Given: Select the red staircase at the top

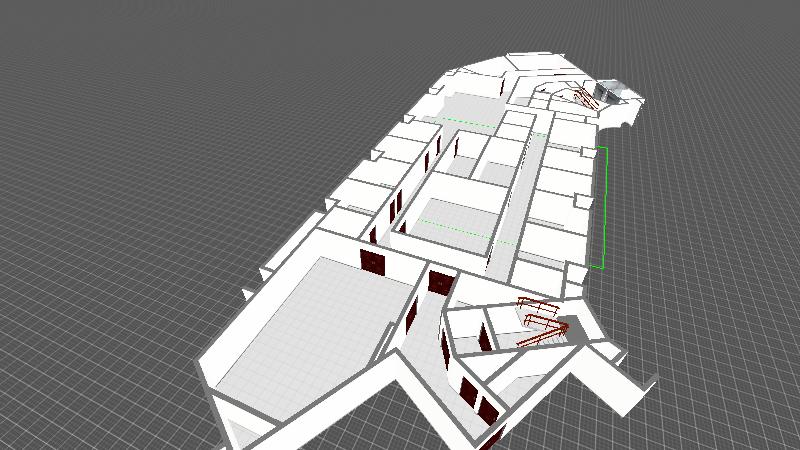Looking at the screenshot, I should (x=578, y=96).
